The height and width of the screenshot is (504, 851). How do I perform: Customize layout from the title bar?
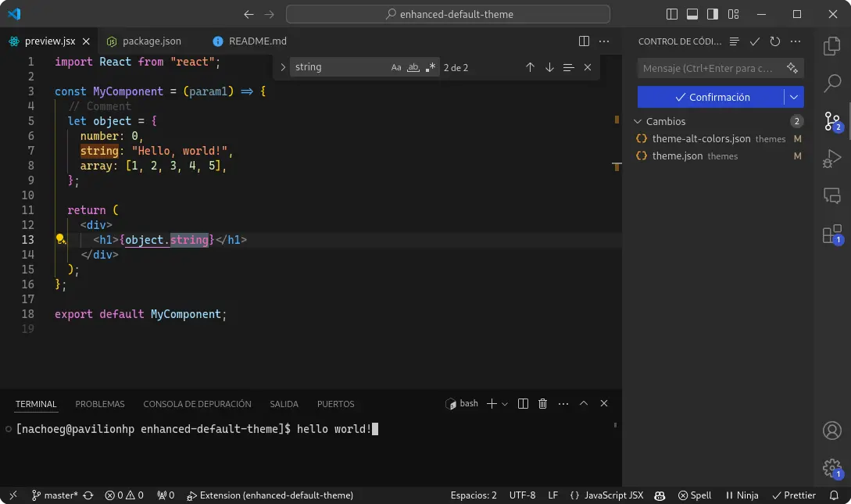[733, 14]
